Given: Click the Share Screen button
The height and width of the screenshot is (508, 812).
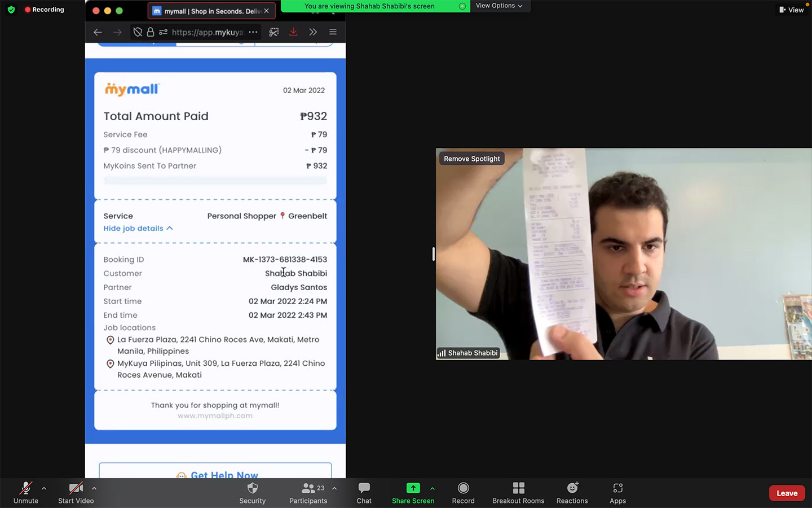Looking at the screenshot, I should (413, 492).
